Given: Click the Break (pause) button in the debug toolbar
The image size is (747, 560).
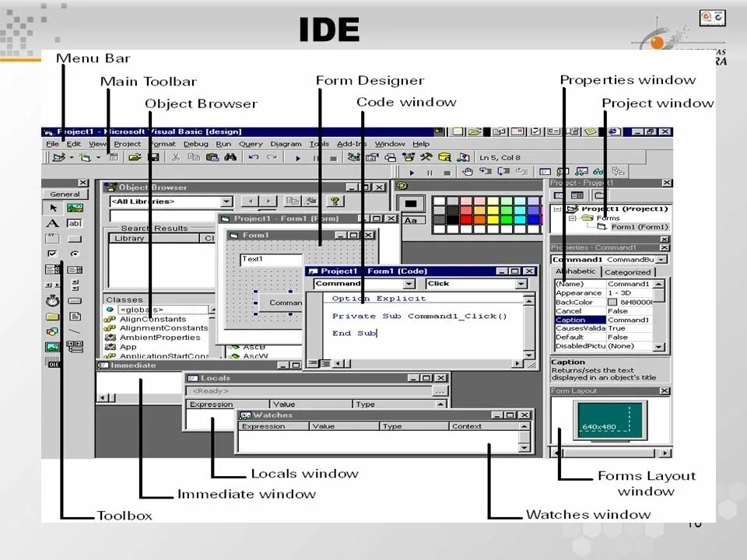Looking at the screenshot, I should (430, 173).
